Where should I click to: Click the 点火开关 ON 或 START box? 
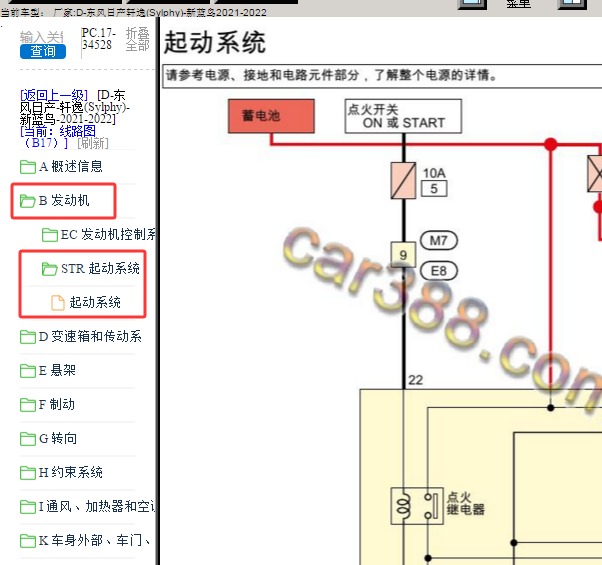click(x=403, y=116)
